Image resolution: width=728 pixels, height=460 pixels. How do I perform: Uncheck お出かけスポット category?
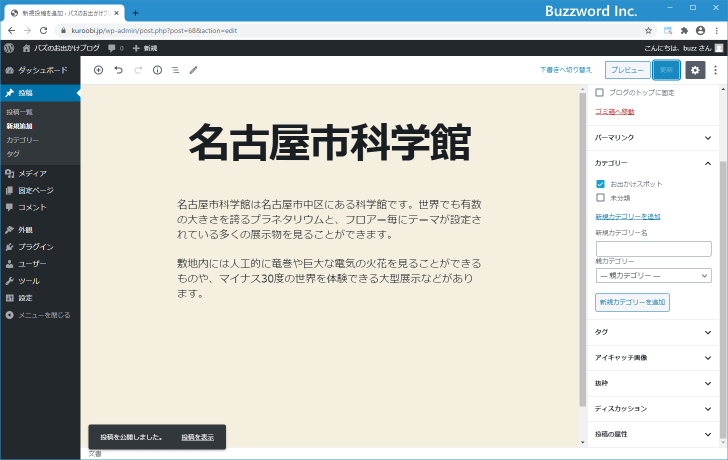600,184
